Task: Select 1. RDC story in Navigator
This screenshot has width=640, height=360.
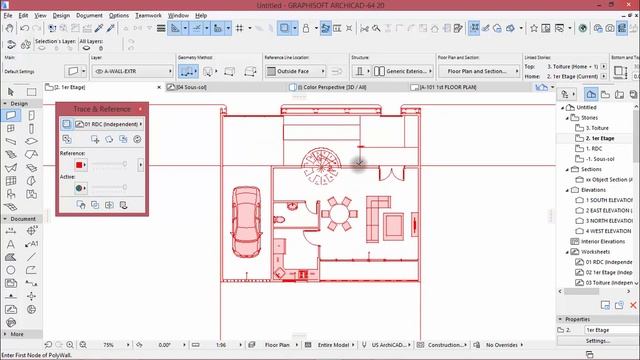Action: (594, 149)
